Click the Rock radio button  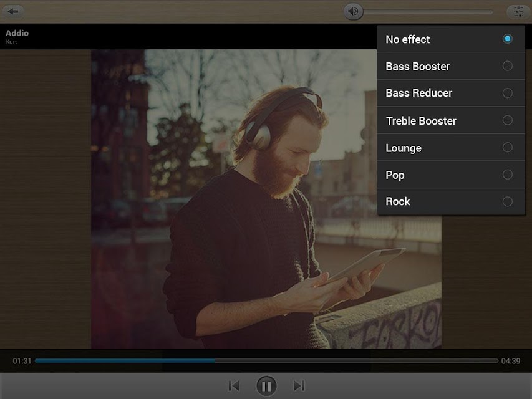[x=507, y=201]
